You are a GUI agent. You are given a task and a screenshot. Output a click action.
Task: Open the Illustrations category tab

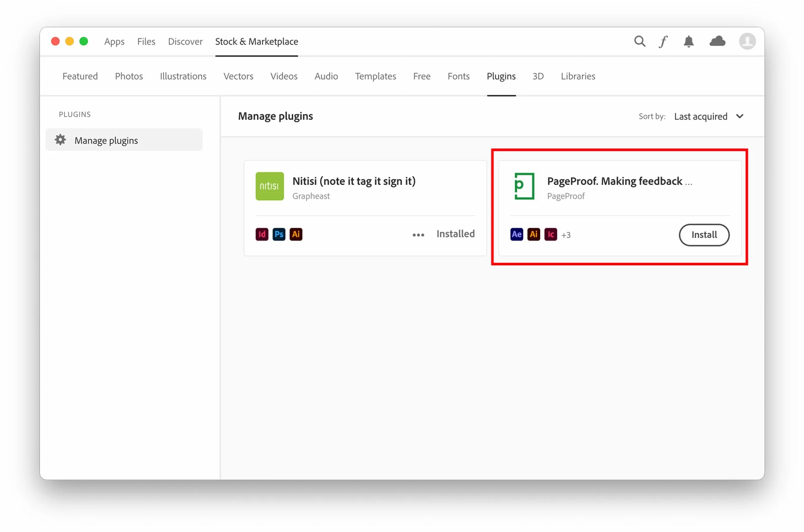pos(183,76)
